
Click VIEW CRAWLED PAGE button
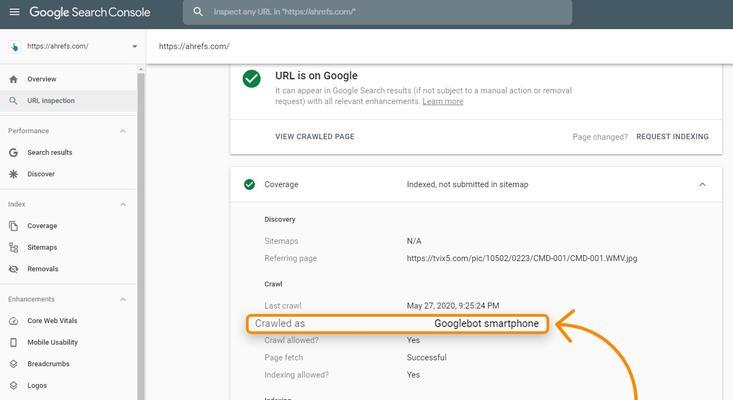(x=315, y=136)
